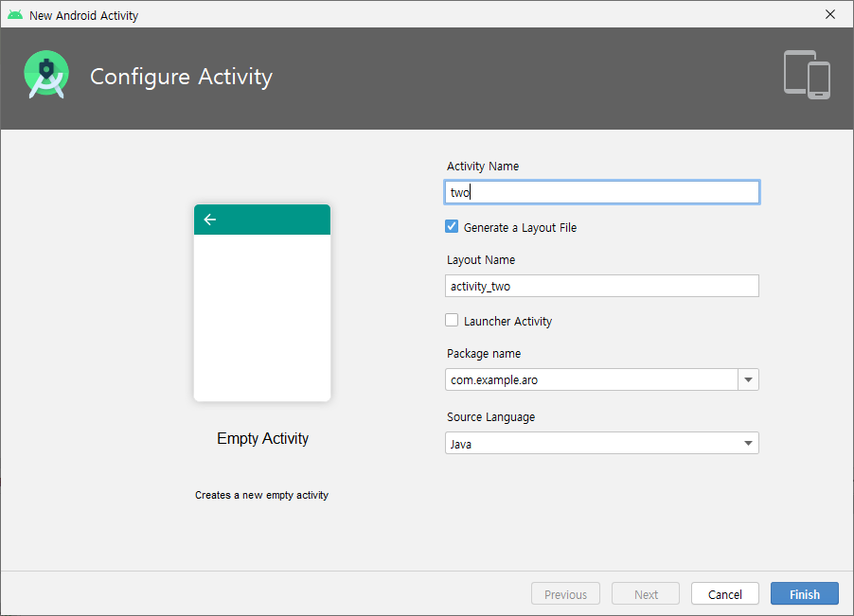Focus the Activity Name input field
Viewport: 854px width, 616px height.
point(602,192)
